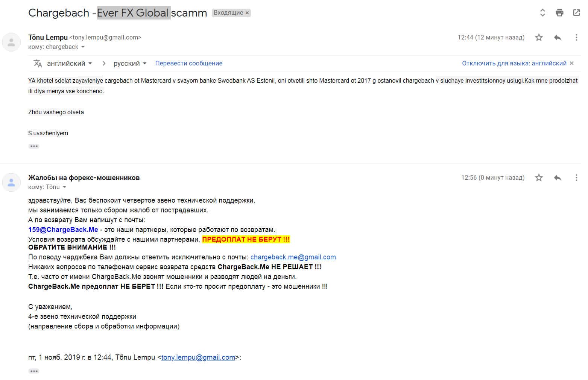Open more options for the second message
Viewport: 588px width, 380px height.
pyautogui.click(x=576, y=178)
